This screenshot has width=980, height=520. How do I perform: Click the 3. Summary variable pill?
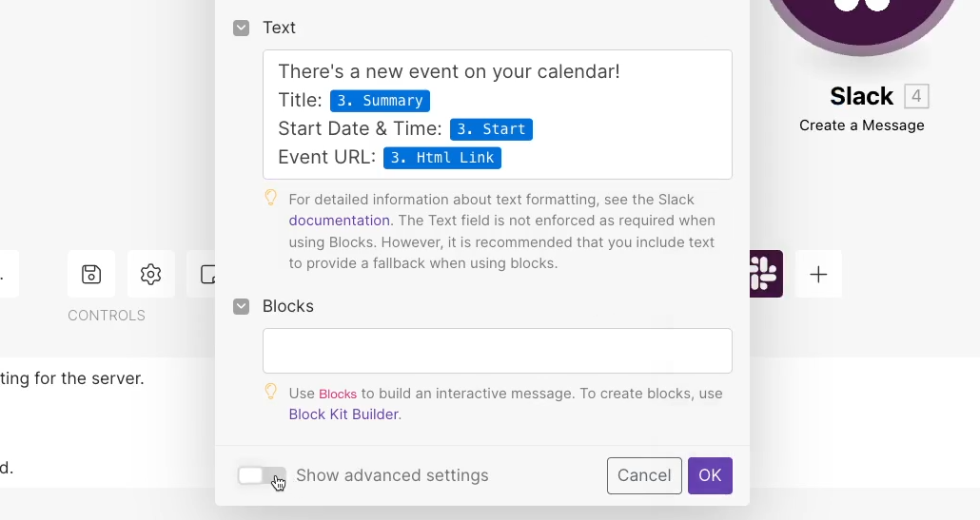coord(380,101)
